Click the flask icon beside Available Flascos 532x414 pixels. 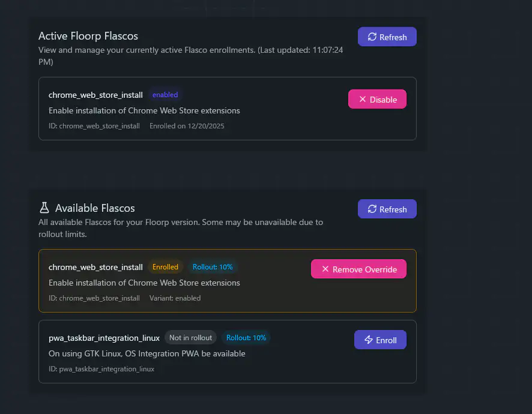point(44,208)
